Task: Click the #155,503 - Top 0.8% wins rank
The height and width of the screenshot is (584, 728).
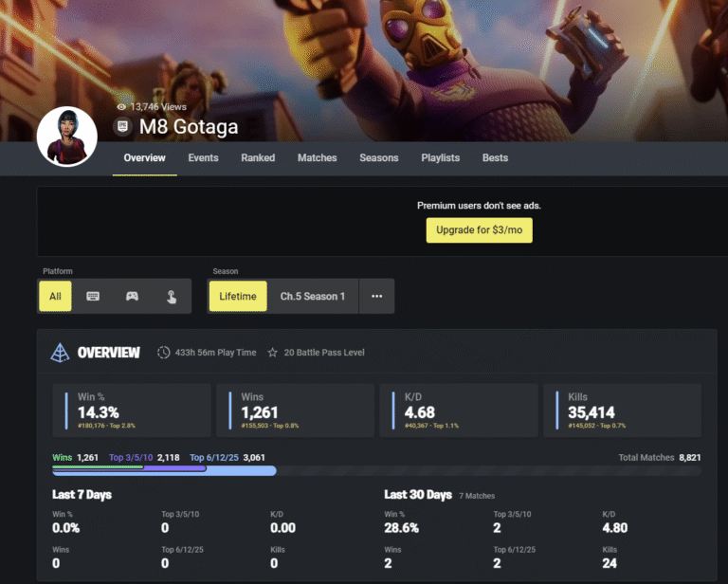Action: [270, 426]
